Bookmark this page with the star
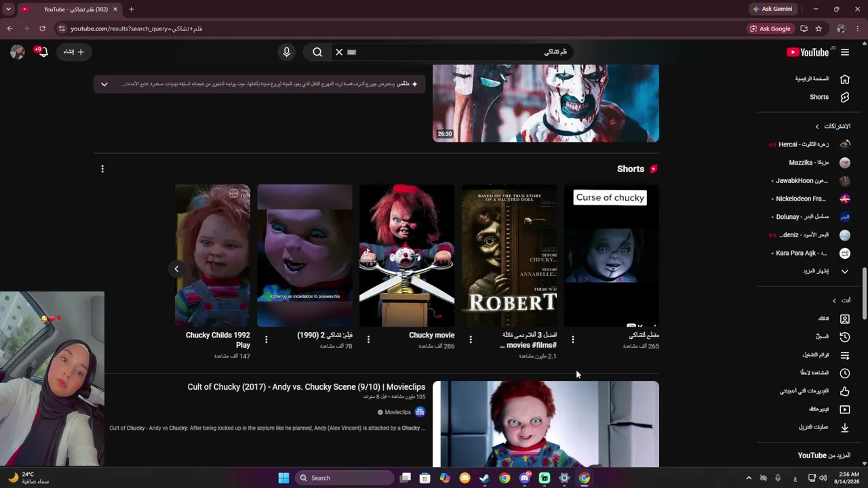Screen dimensions: 868x488 818,28
